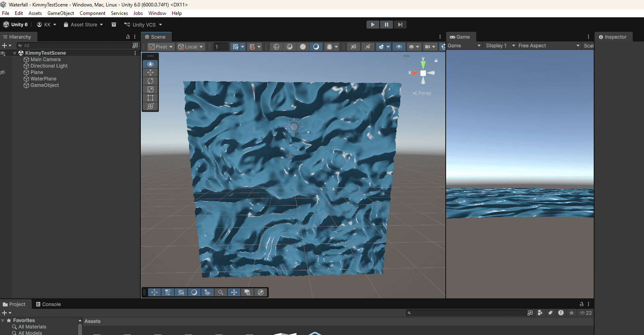
Task: Toggle scene visibility eye in toolbar
Action: click(399, 47)
